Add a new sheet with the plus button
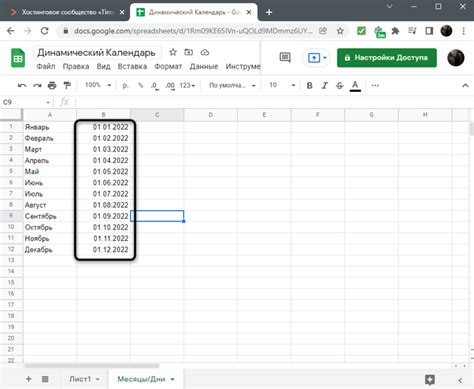The height and width of the screenshot is (389, 474). pyautogui.click(x=29, y=379)
